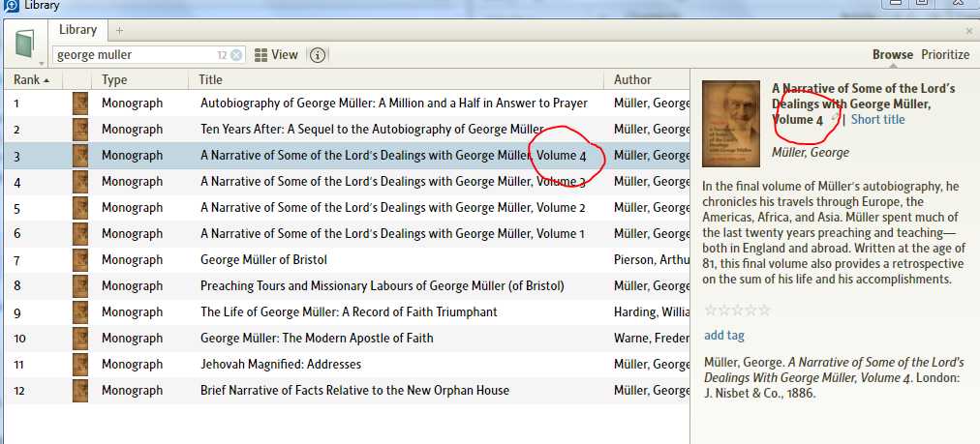Click Monograph type in row 12
The image size is (980, 444).
(x=132, y=390)
